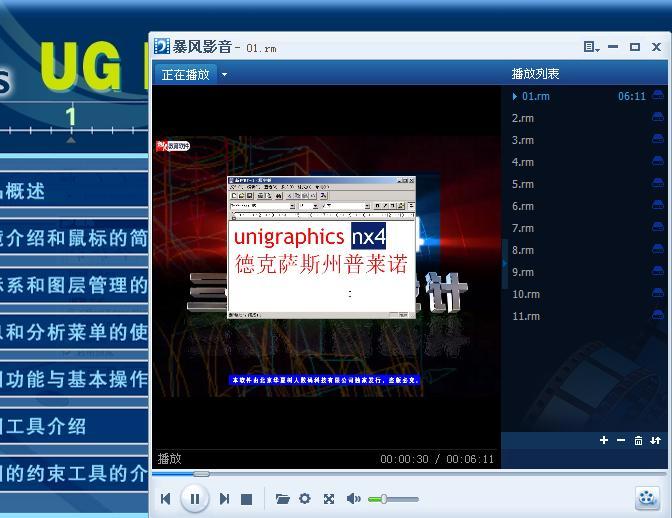Screen dimensions: 672x518
Task: Click the video seek bar handle
Action: click(x=201, y=474)
